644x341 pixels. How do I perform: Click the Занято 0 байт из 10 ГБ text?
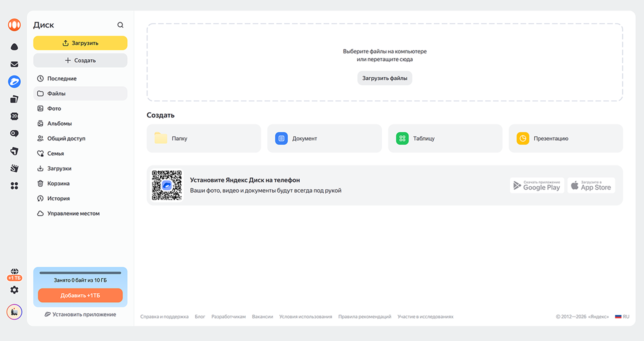point(80,280)
